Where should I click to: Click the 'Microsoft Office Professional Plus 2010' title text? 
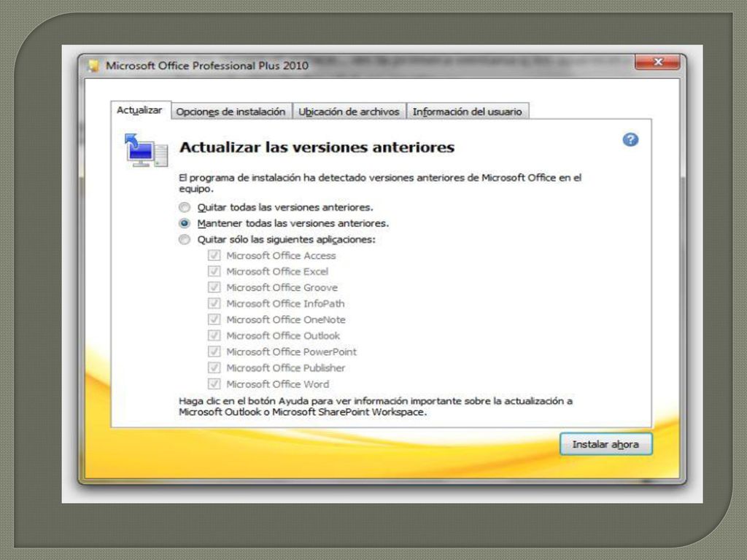coord(207,66)
